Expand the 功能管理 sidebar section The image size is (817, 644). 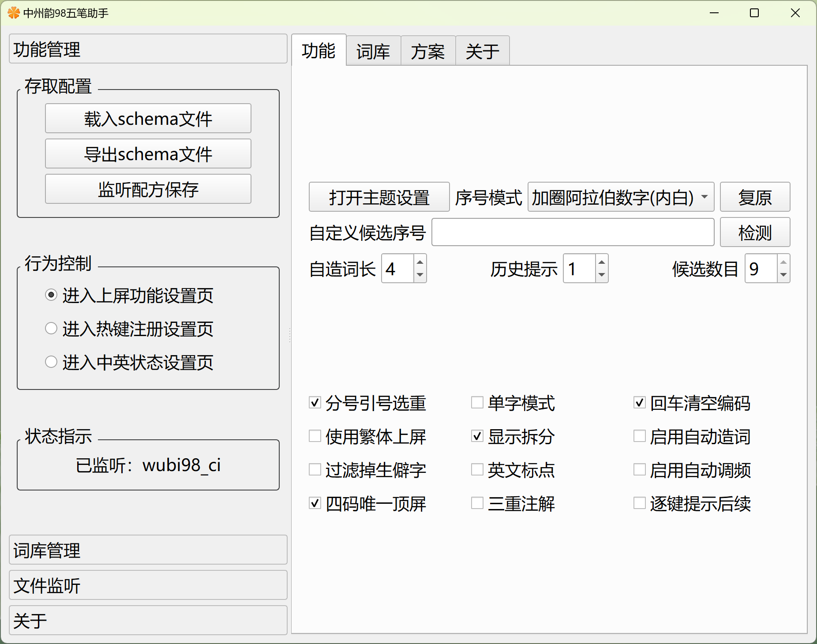(148, 49)
